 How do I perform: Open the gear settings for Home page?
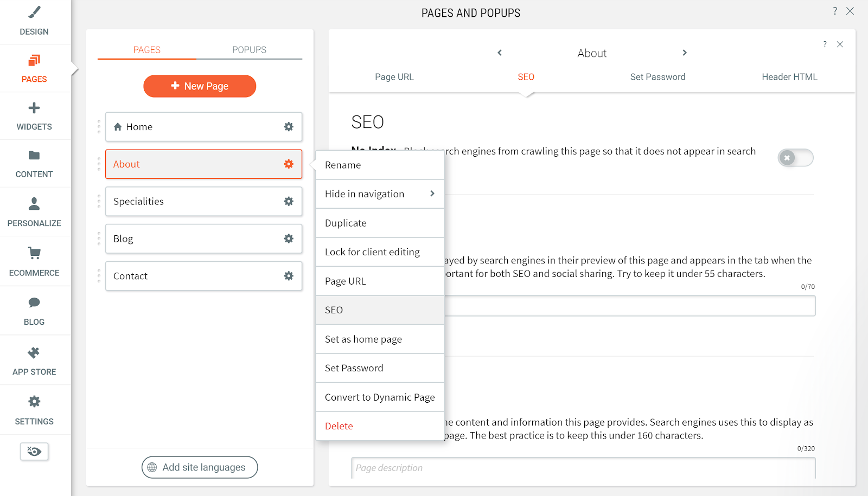pos(288,127)
